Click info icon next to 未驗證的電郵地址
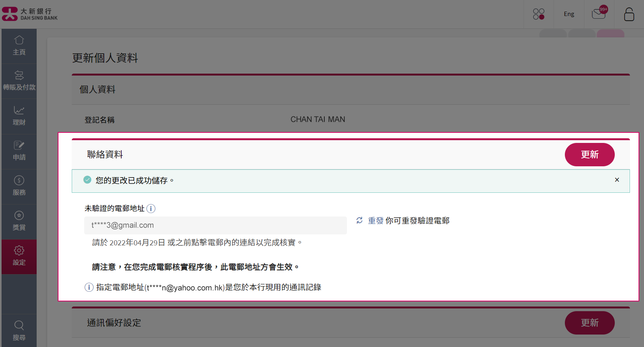This screenshot has height=347, width=644. 151,209
